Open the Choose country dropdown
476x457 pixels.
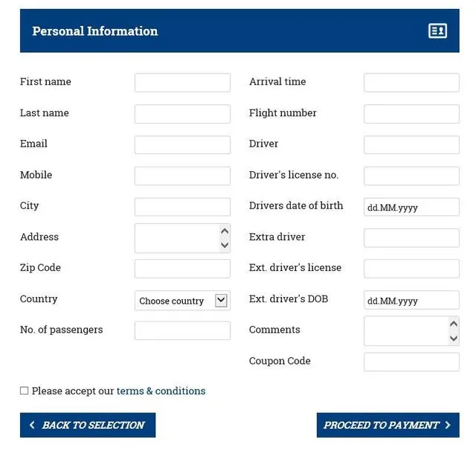(176, 301)
